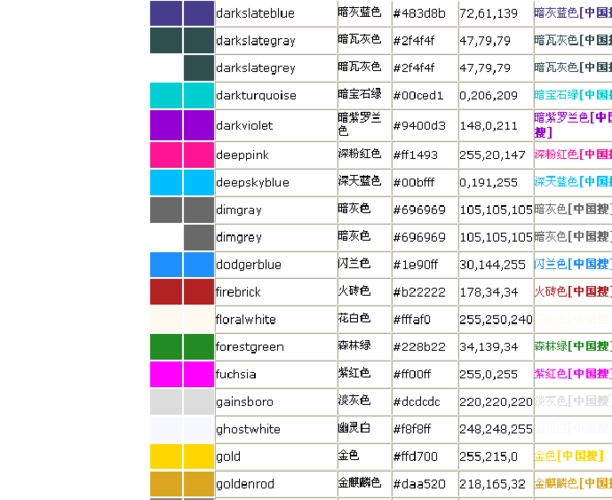The image size is (612, 500).
Task: Select the color name darkslategray
Action: 256,41
